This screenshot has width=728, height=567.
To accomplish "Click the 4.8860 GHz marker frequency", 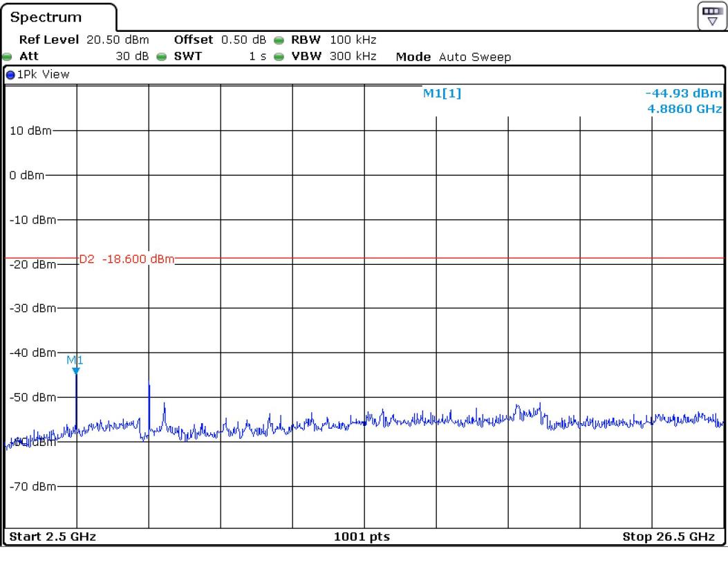I will pyautogui.click(x=685, y=109).
